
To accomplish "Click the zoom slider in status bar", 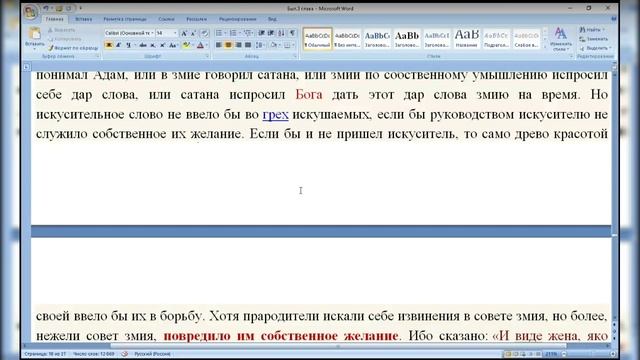I will coord(588,354).
